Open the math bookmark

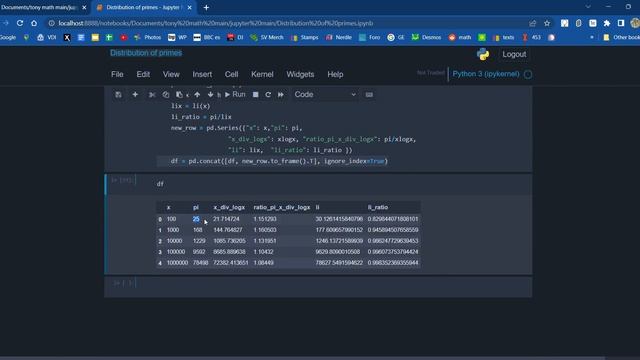(x=460, y=37)
